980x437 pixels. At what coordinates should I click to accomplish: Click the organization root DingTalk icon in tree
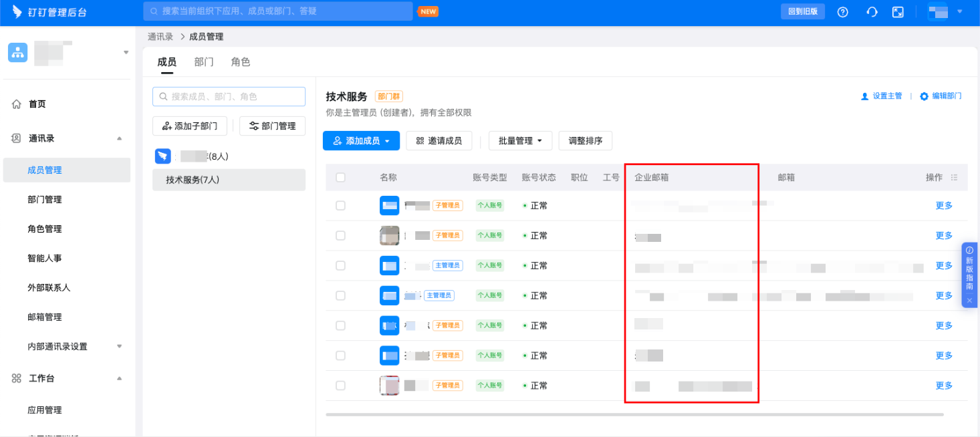coord(162,156)
